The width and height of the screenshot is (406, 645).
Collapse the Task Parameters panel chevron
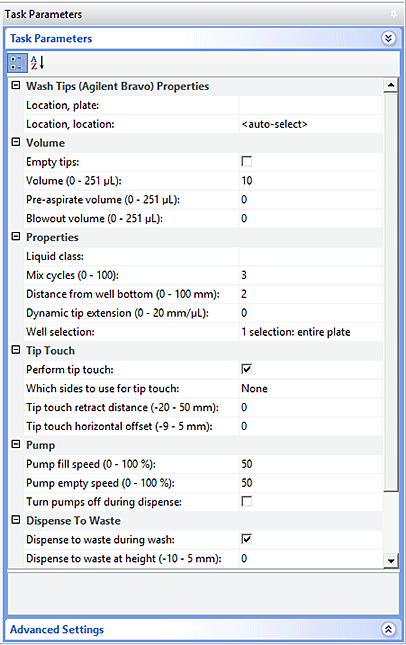(x=388, y=39)
